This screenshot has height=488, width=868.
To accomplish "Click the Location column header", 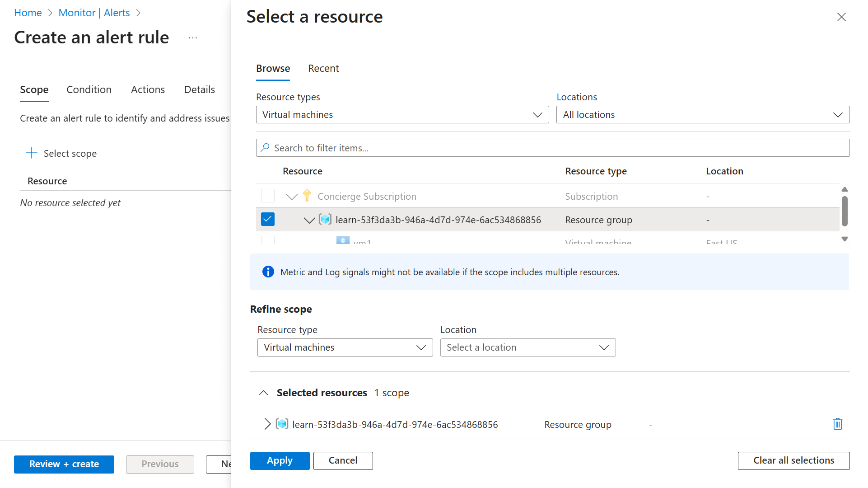I will pyautogui.click(x=724, y=171).
